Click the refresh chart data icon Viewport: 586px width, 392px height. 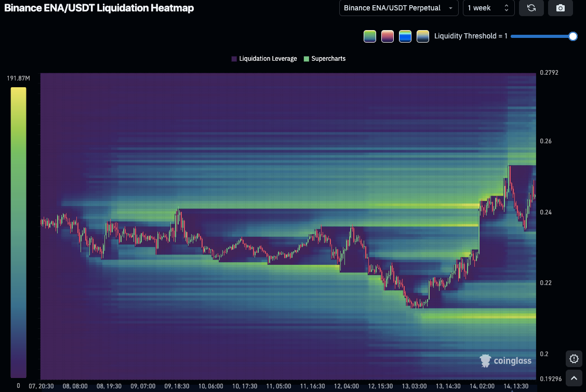click(x=531, y=8)
